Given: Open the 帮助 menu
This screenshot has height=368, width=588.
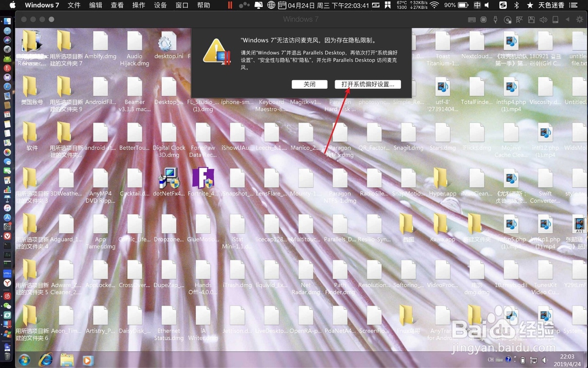Looking at the screenshot, I should (203, 5).
